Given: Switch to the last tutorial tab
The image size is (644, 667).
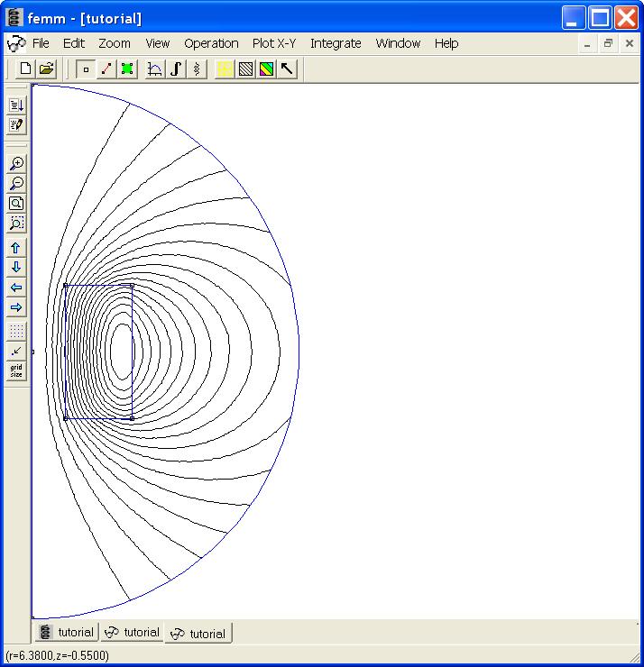Looking at the screenshot, I should pyautogui.click(x=198, y=634).
